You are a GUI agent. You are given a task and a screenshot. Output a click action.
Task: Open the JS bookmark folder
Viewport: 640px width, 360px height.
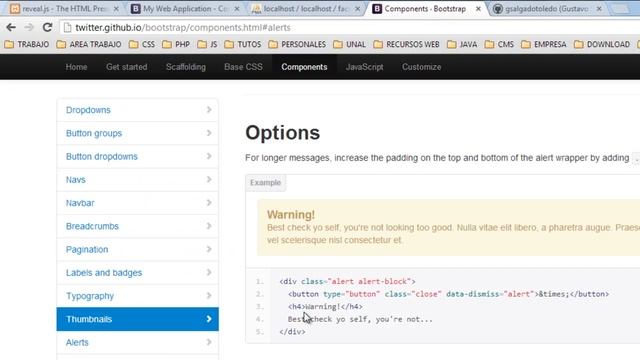(207, 44)
